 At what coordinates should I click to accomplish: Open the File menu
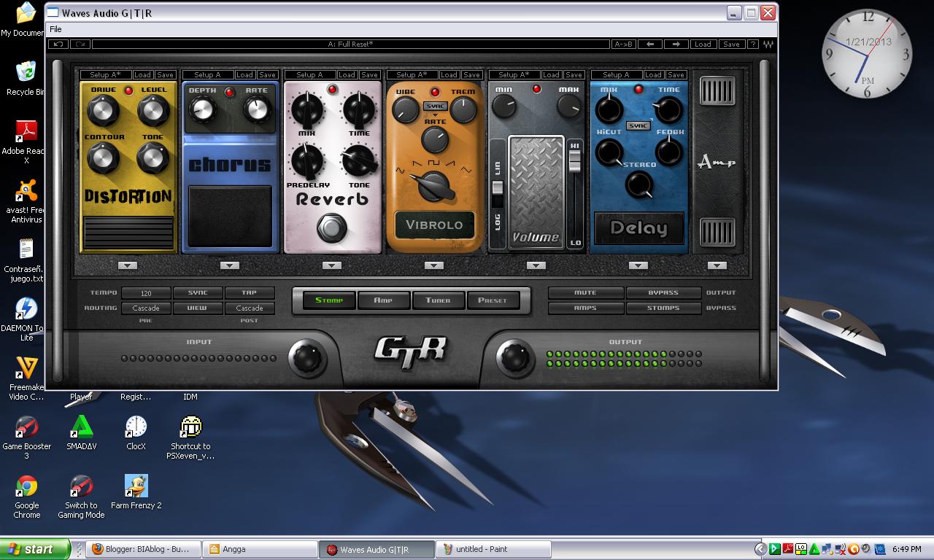pos(55,29)
